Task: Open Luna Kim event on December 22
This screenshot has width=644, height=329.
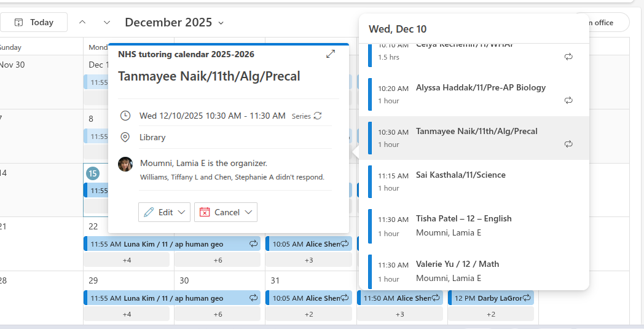Action: [x=173, y=244]
